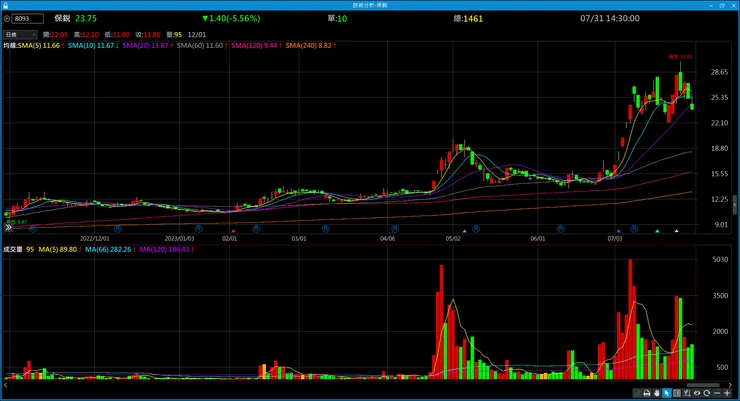Click the date label 2022/12/01 on axis

(x=94, y=239)
